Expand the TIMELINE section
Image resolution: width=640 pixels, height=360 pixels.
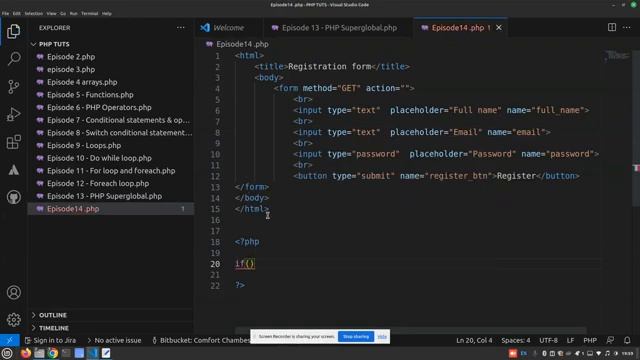tap(53, 328)
